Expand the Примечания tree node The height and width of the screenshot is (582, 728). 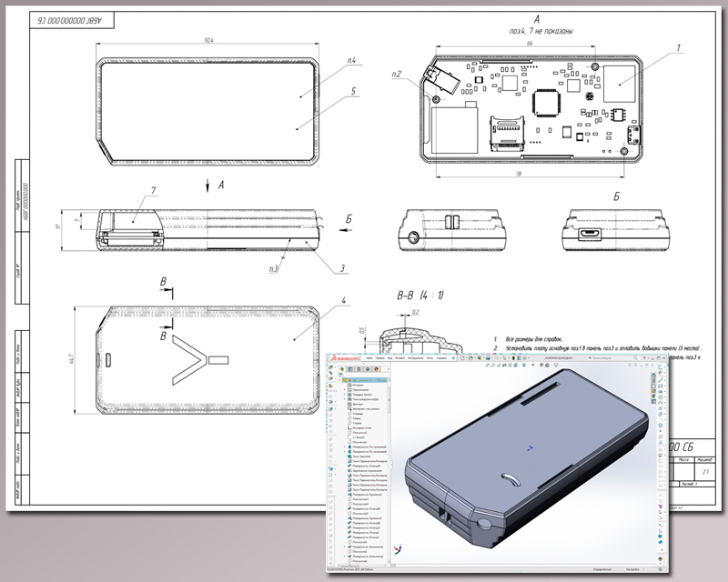(x=345, y=390)
